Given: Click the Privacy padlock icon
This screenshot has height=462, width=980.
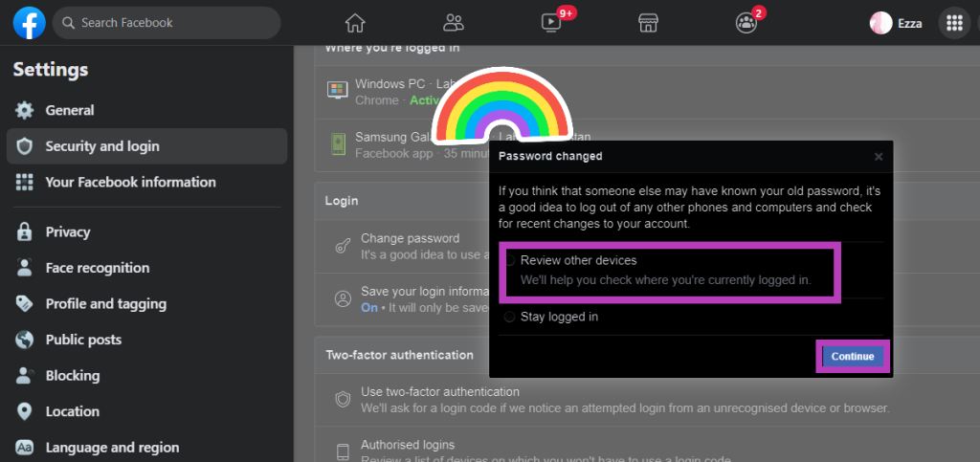Looking at the screenshot, I should [x=24, y=232].
